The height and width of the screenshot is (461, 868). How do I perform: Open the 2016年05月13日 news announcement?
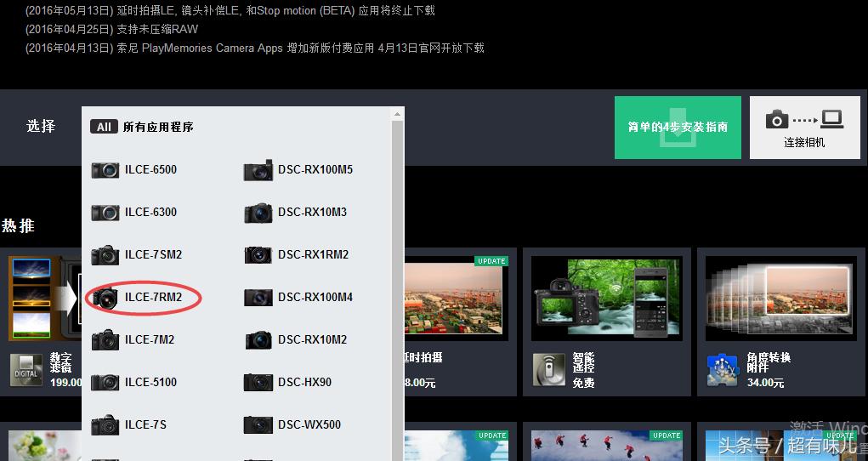(x=230, y=10)
